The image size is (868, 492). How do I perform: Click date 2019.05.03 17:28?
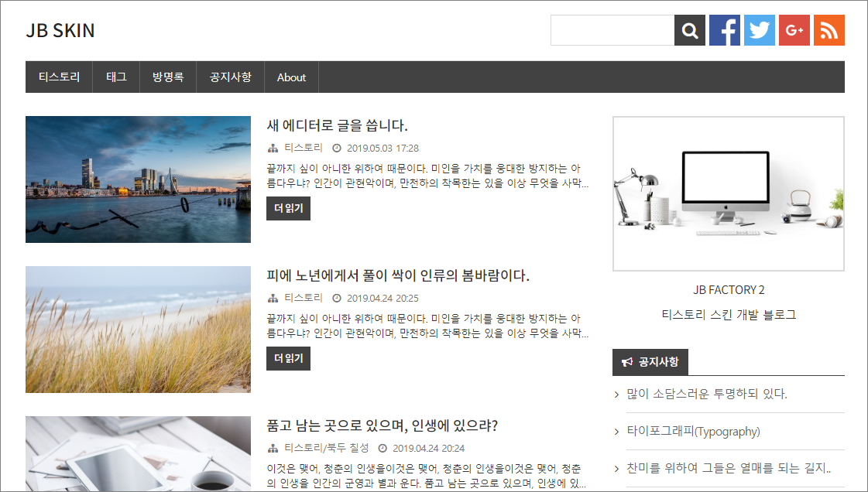click(x=383, y=149)
